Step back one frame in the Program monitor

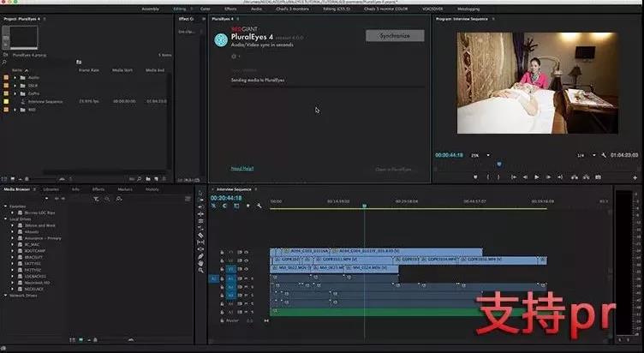[525, 177]
